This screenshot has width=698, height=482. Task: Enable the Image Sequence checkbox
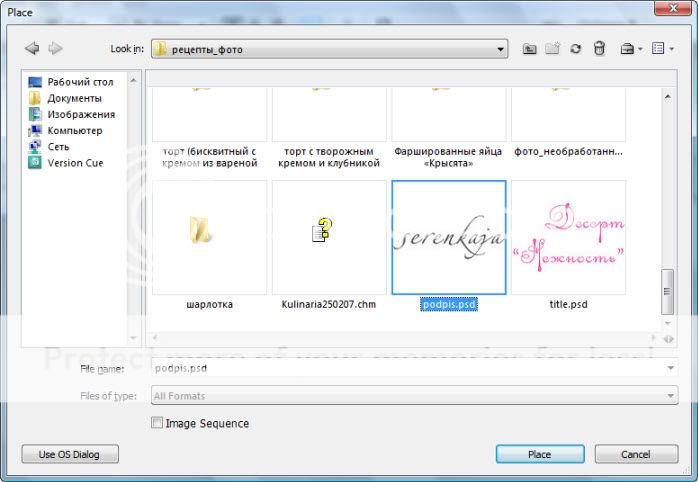(x=157, y=423)
